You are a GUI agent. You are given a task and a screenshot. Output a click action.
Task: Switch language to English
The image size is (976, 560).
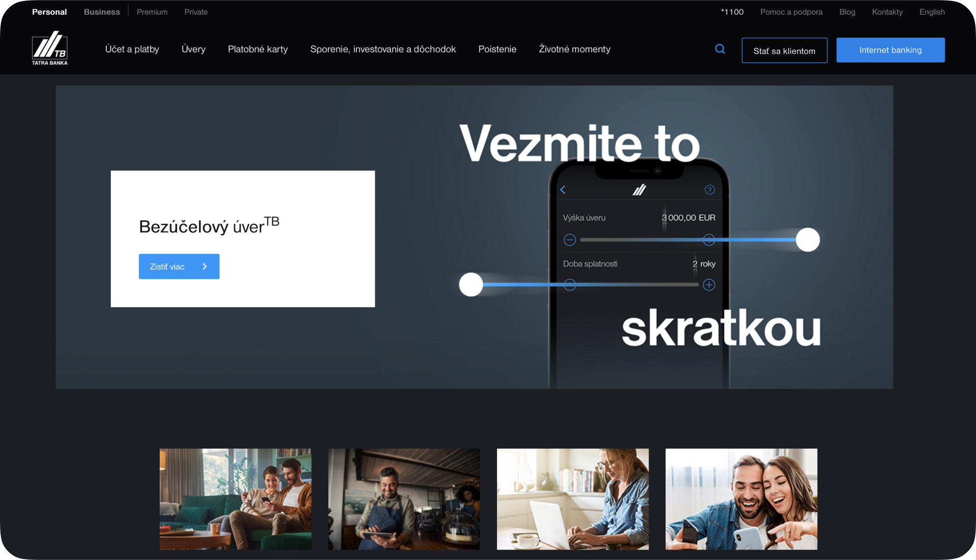point(932,12)
